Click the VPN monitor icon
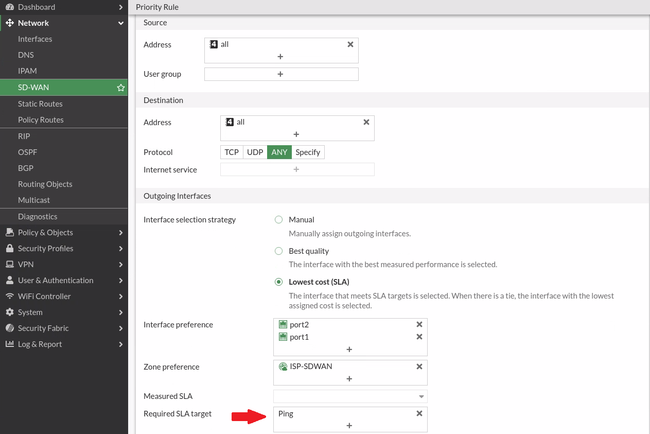The image size is (650, 434). coord(10,264)
